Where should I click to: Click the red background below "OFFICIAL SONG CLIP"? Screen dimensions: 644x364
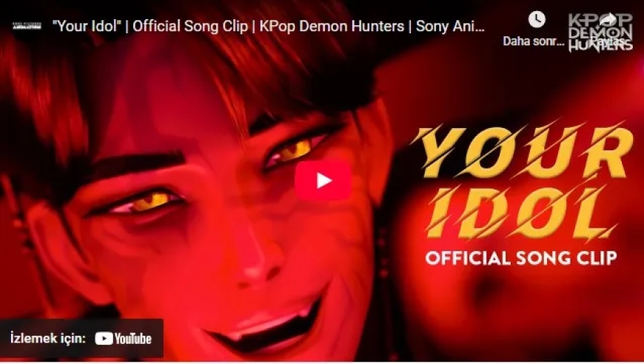tap(522, 312)
